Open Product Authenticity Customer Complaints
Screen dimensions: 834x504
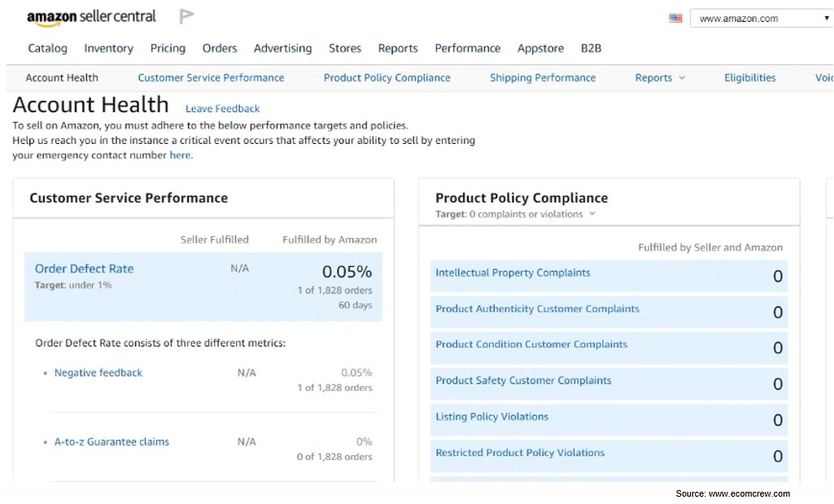(537, 309)
